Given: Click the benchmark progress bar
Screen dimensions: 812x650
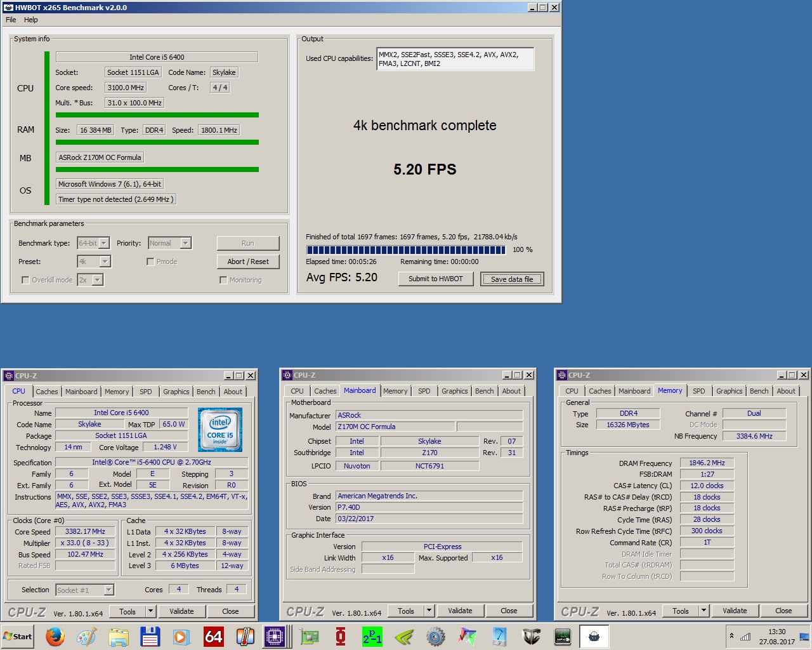Looking at the screenshot, I should point(405,249).
